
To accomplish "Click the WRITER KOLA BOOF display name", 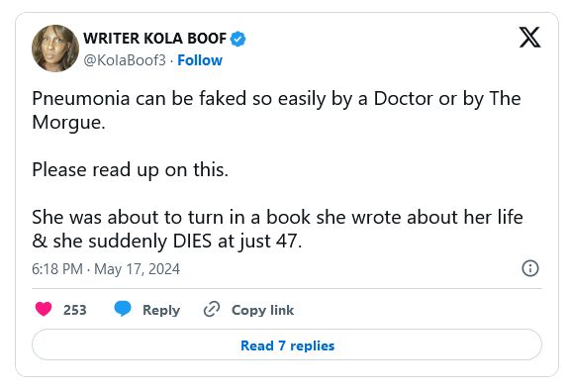I will click(154, 39).
